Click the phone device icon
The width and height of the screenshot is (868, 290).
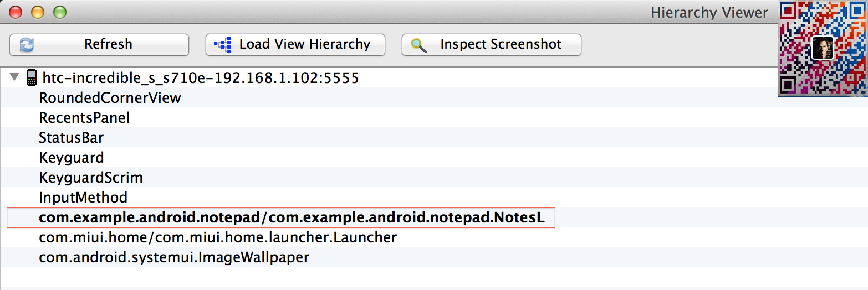31,78
